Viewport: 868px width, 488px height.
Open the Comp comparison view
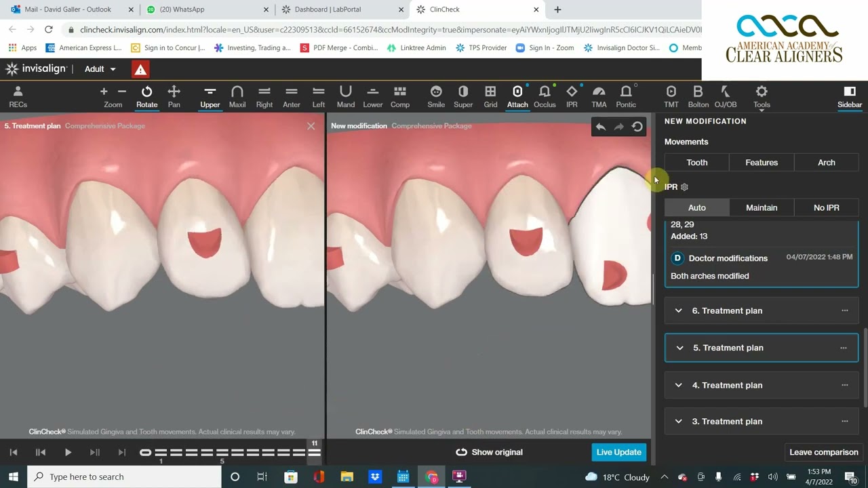400,96
